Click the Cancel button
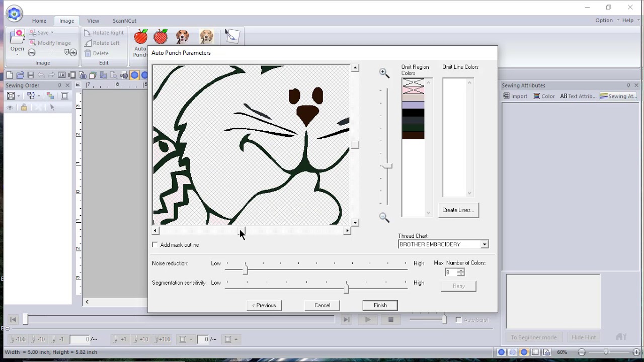644x362 pixels. point(323,305)
